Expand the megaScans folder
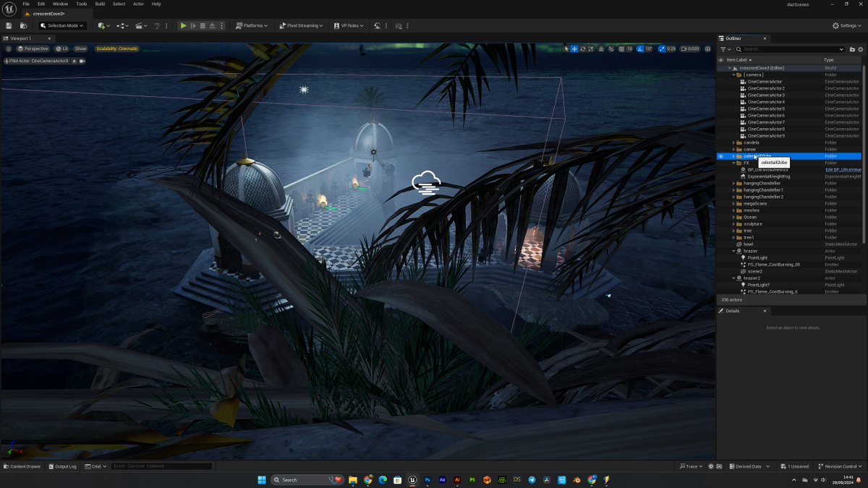The image size is (868, 488). 733,204
